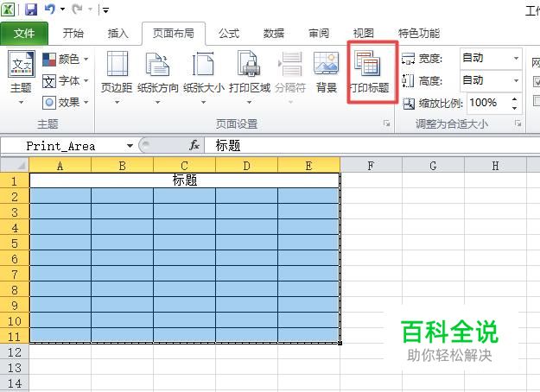
Task: Click the 颜色 theme colors icon
Action: coord(49,60)
